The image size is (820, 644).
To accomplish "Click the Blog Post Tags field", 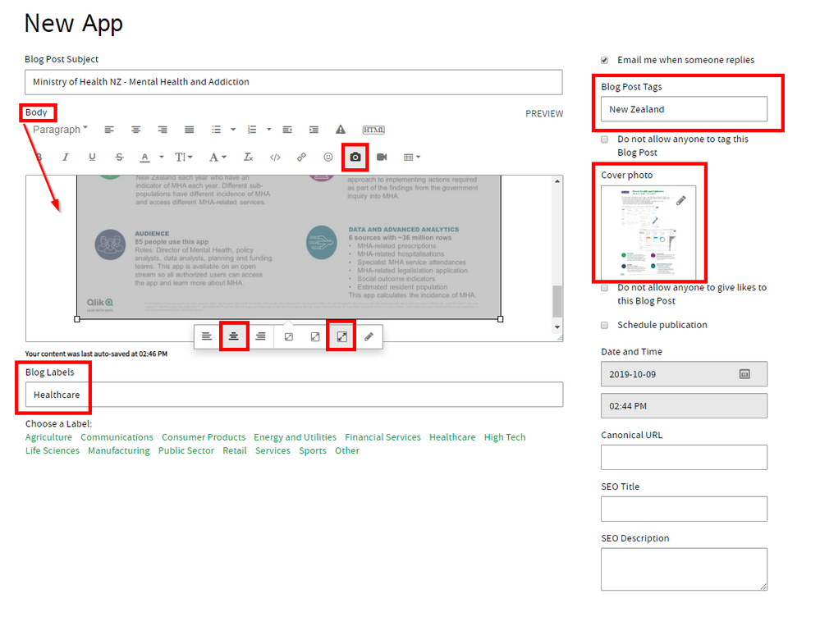I will pyautogui.click(x=684, y=109).
